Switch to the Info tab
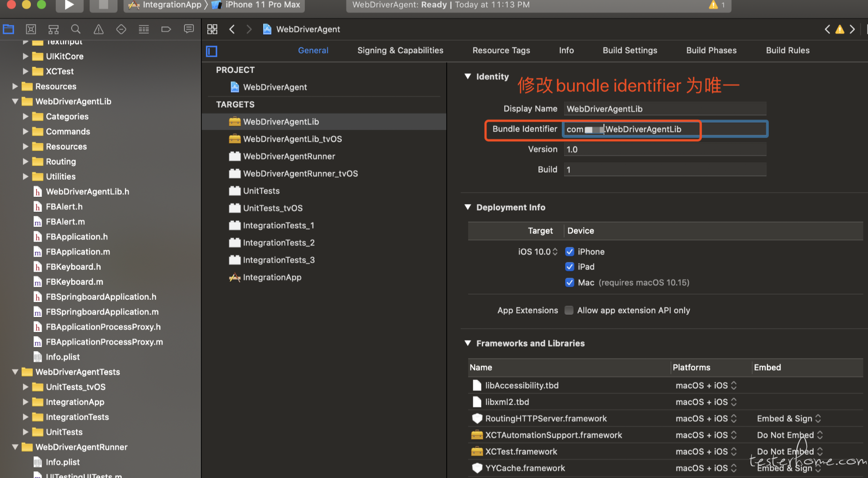The width and height of the screenshot is (868, 478). pos(566,51)
